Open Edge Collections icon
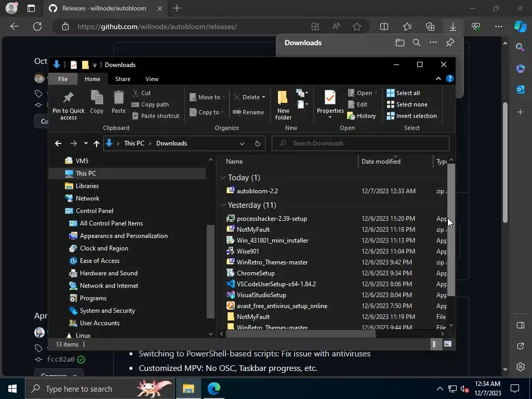 pyautogui.click(x=430, y=26)
